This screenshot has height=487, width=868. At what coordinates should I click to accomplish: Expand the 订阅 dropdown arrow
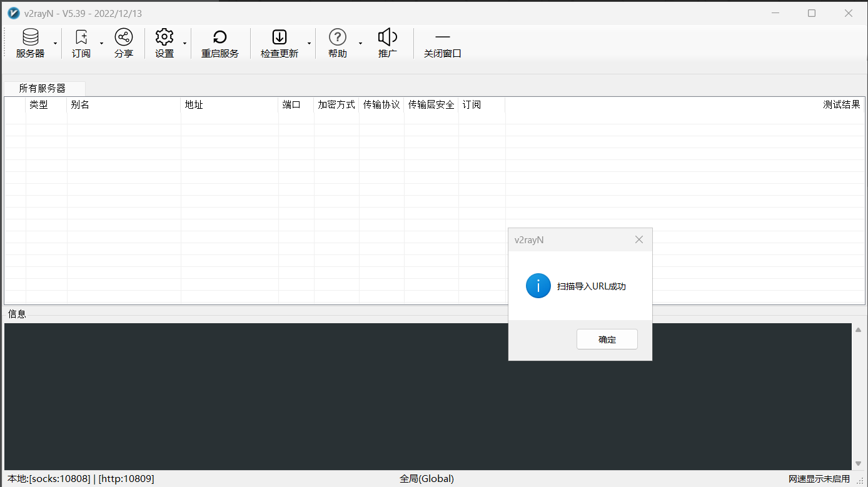click(x=101, y=43)
